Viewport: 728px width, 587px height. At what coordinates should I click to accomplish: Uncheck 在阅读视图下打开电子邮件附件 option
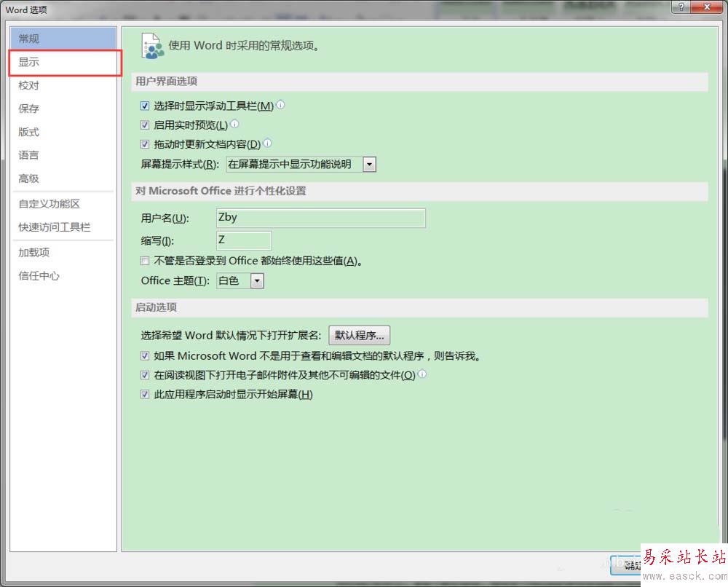[145, 375]
